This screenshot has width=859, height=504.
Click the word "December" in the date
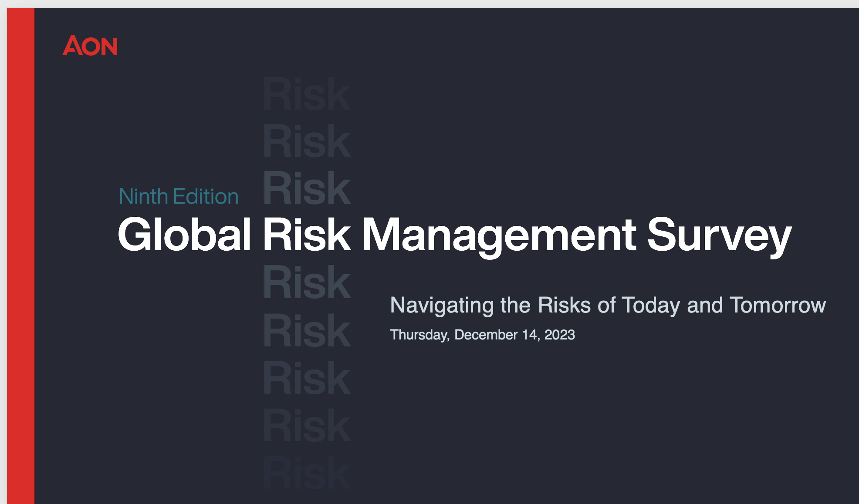(486, 335)
